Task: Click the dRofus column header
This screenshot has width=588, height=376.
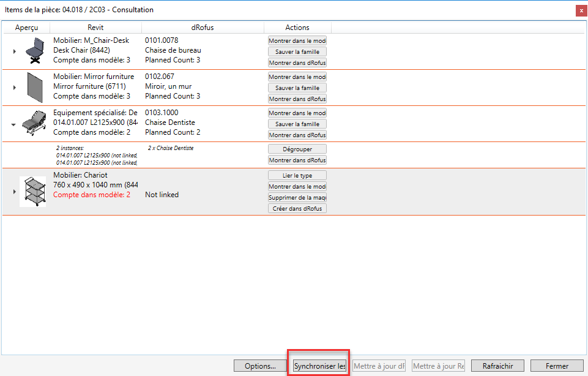Action: coord(203,28)
